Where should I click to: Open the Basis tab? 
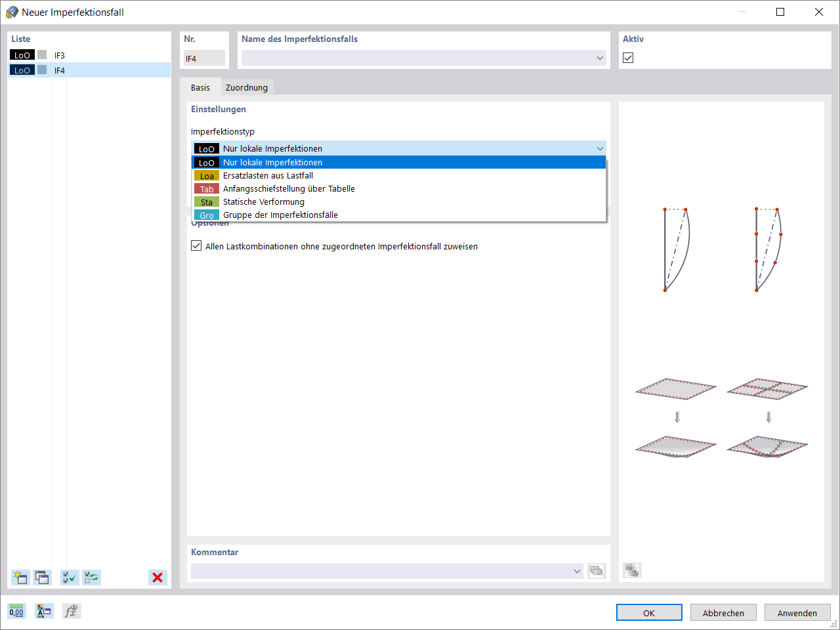pyautogui.click(x=200, y=87)
